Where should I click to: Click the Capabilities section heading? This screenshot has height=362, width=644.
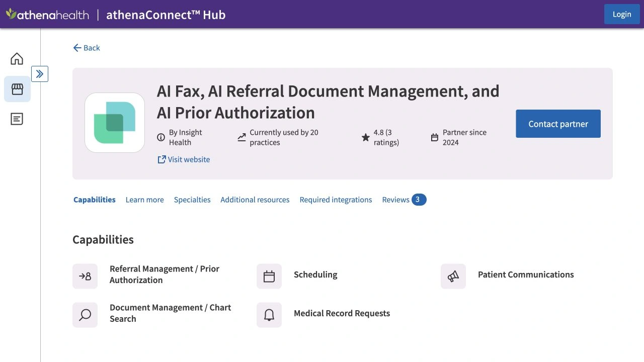point(103,239)
